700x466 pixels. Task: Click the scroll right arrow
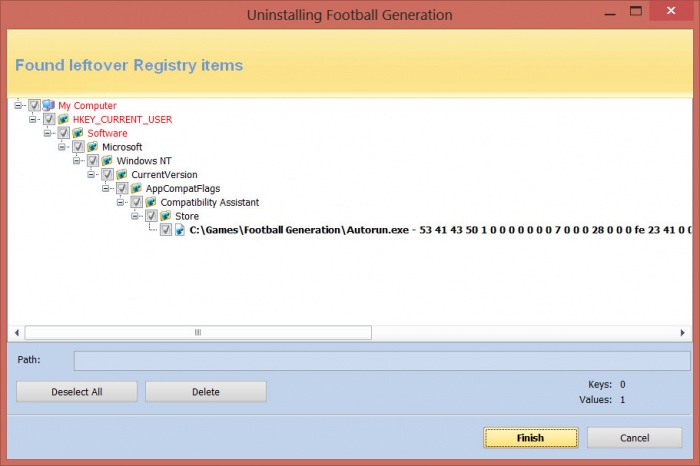[682, 332]
